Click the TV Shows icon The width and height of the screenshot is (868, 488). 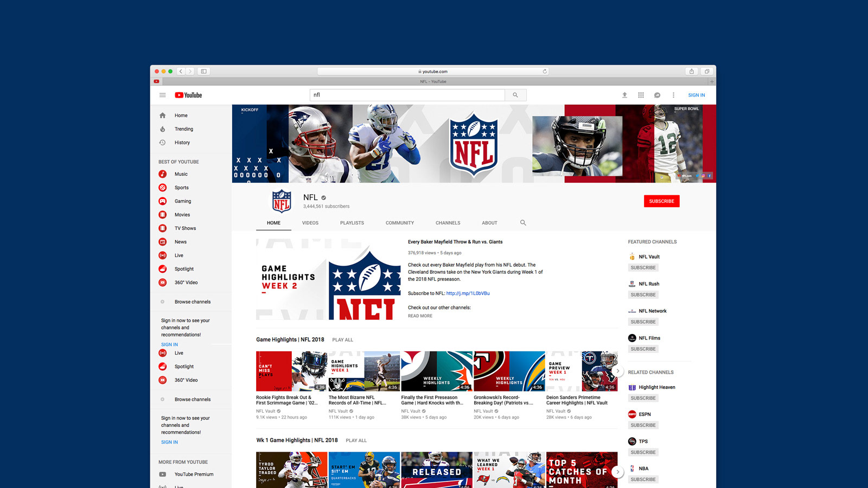[x=162, y=228]
